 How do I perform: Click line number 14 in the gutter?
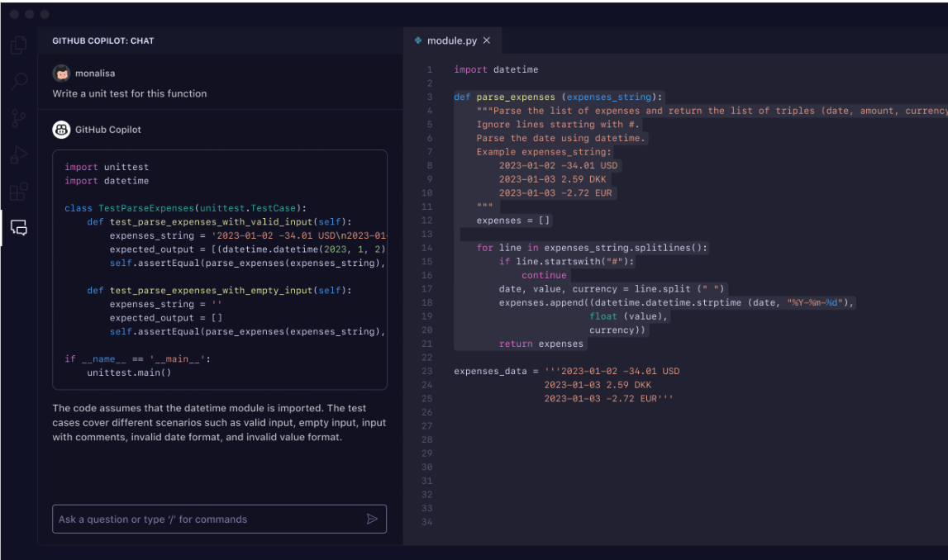pos(426,248)
